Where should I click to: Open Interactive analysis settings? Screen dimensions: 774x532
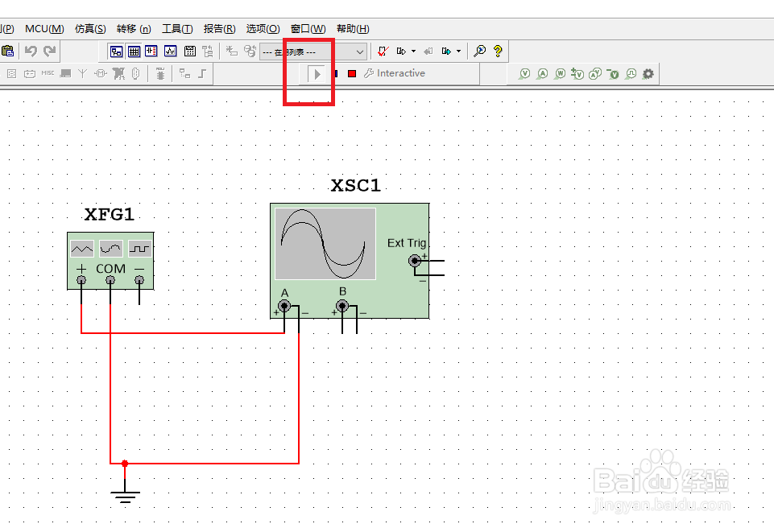click(x=395, y=73)
